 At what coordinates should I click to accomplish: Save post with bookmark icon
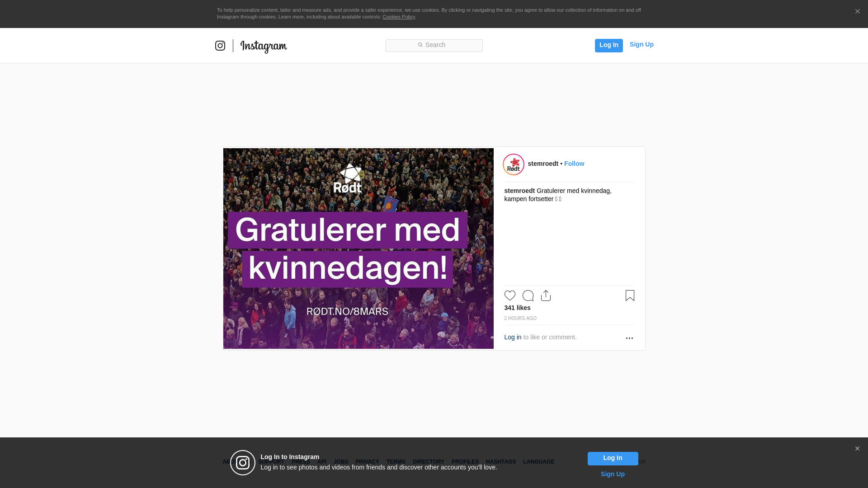pos(630,296)
